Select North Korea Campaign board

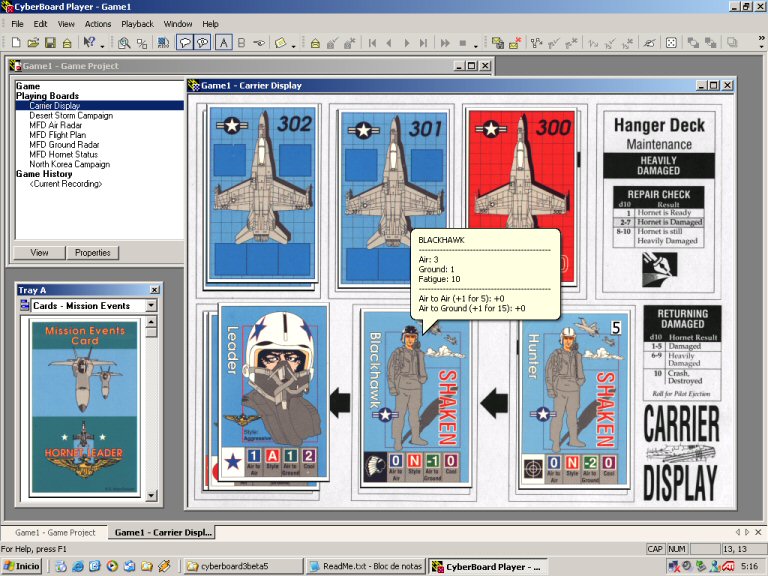point(70,165)
